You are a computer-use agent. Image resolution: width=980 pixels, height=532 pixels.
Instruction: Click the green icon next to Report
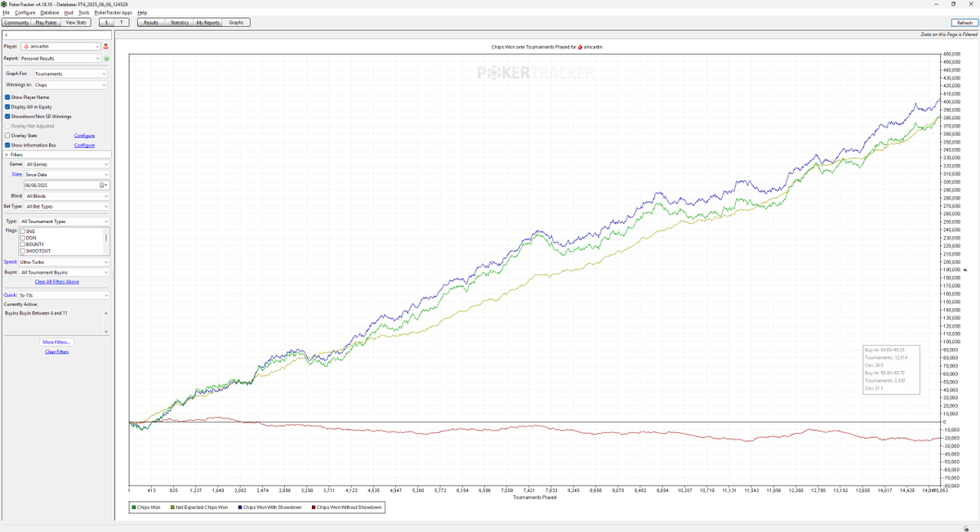(106, 59)
